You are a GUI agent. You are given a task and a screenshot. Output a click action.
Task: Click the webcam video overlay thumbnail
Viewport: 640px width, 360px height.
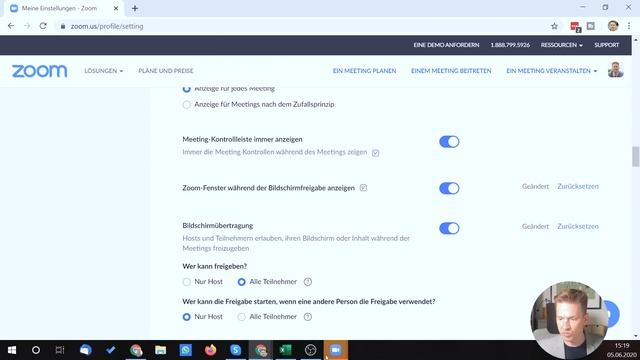point(569,320)
